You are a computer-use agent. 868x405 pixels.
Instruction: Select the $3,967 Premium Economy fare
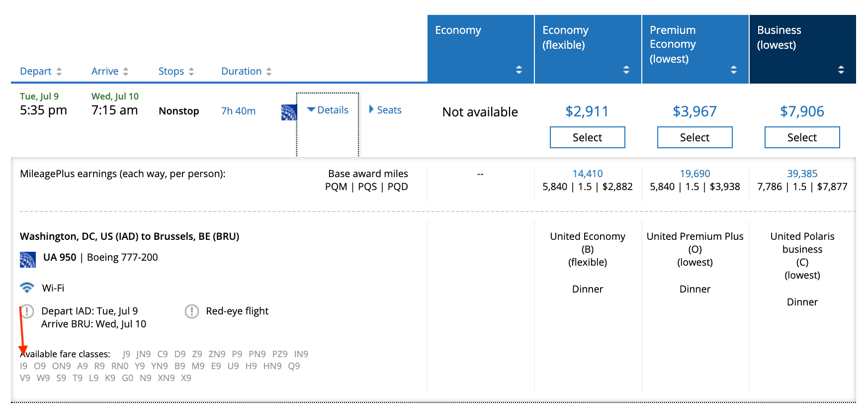point(694,137)
